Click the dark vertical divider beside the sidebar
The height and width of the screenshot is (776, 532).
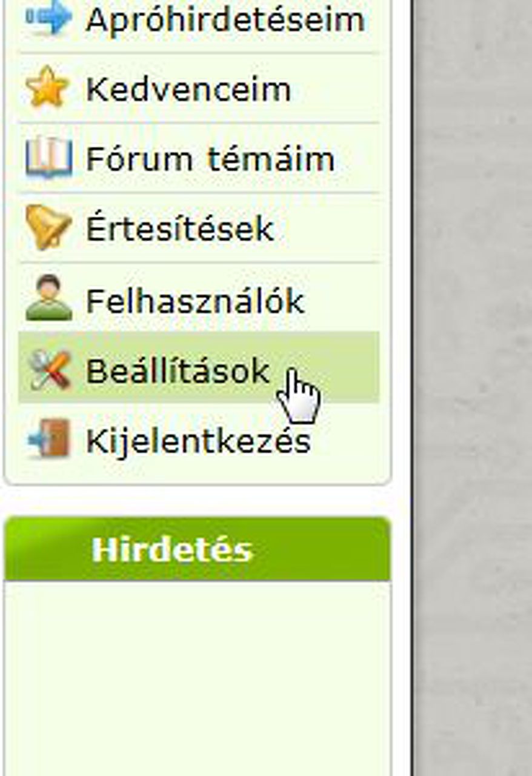413,388
